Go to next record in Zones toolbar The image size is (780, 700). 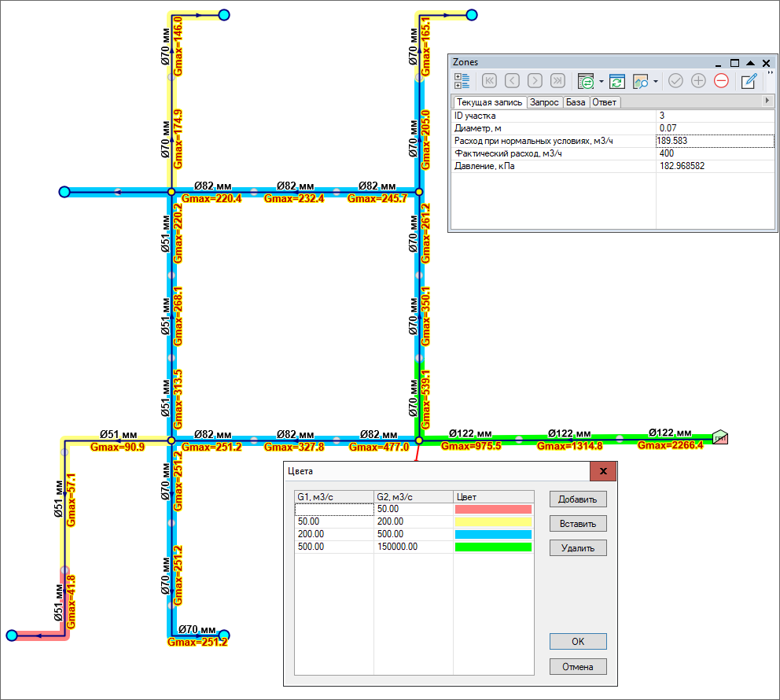click(535, 80)
